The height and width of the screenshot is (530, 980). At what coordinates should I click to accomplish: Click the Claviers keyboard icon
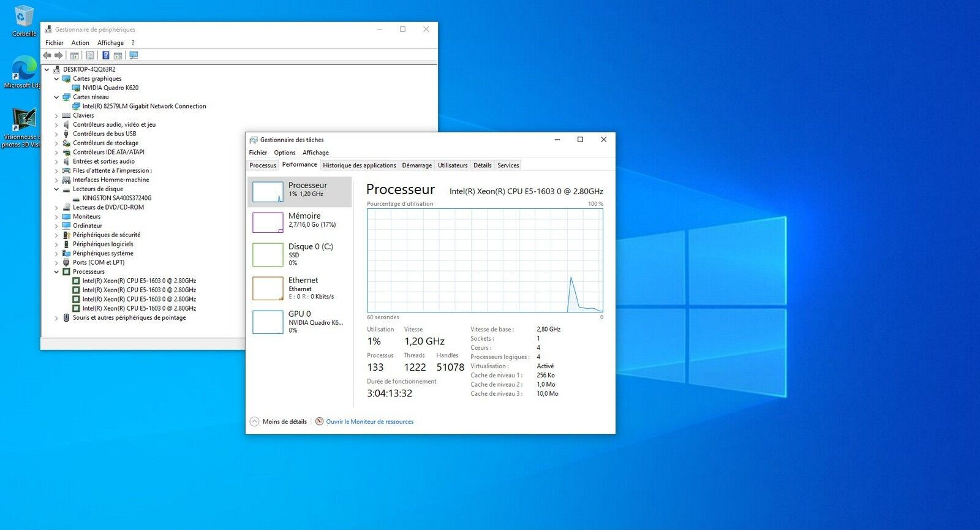point(66,115)
